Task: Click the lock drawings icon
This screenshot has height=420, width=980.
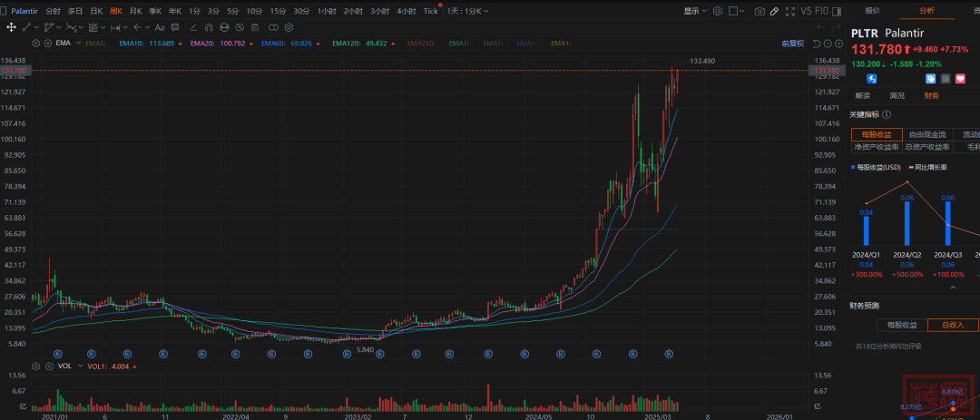Action: tap(224, 27)
